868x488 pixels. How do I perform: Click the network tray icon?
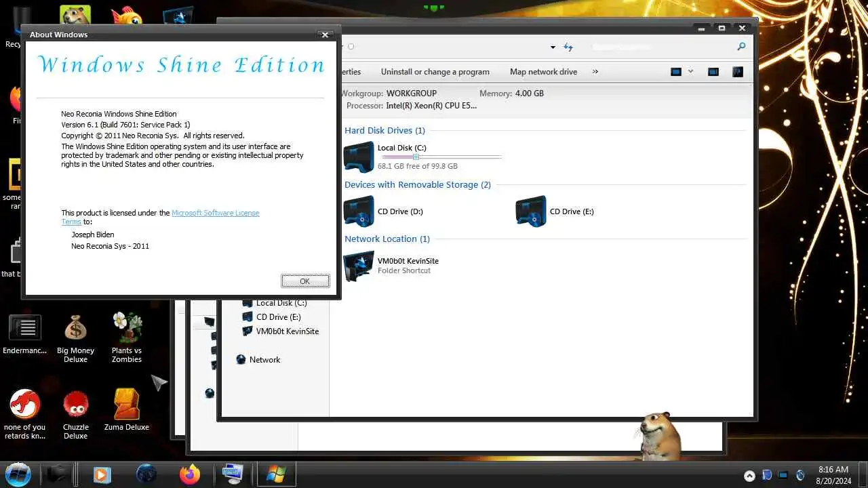(783, 475)
